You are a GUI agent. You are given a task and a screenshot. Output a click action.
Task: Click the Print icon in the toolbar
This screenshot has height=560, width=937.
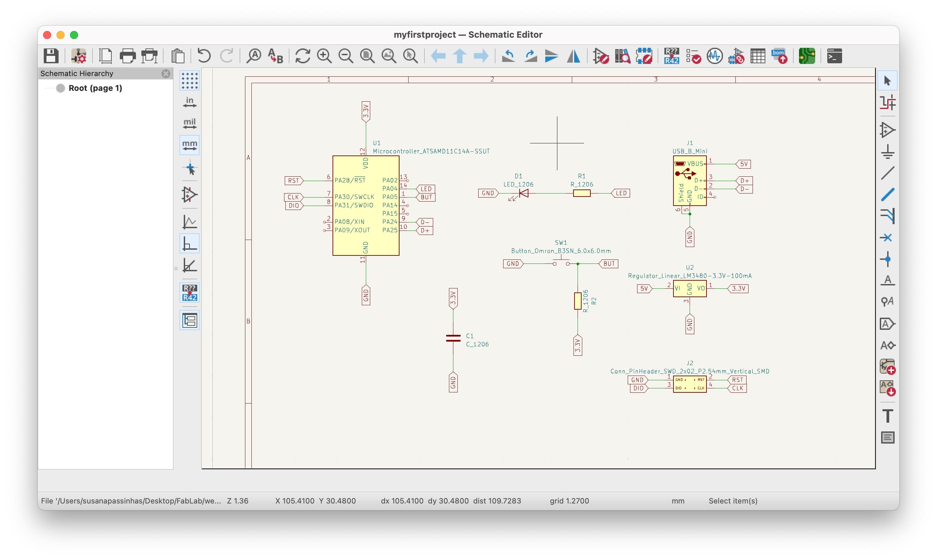(128, 56)
